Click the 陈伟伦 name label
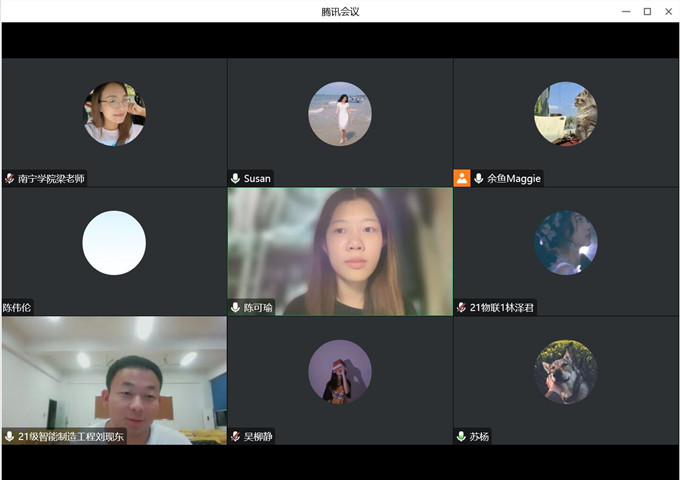Image resolution: width=680 pixels, height=480 pixels. (x=18, y=308)
